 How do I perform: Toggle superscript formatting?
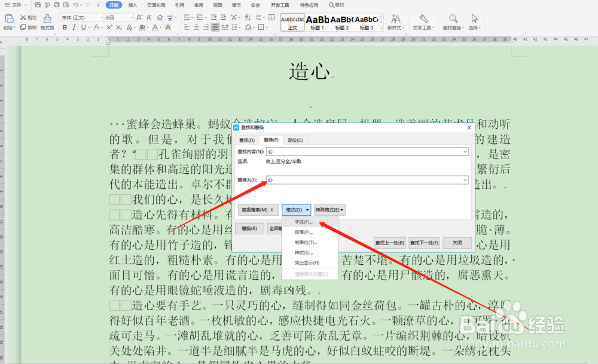(x=109, y=27)
